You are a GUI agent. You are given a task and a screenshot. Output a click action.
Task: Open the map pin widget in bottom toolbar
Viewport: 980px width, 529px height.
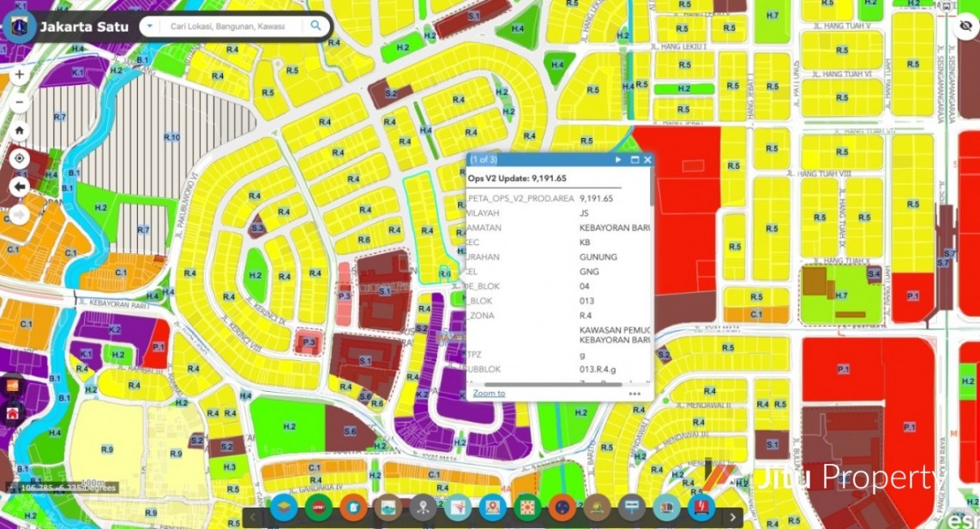(x=424, y=508)
